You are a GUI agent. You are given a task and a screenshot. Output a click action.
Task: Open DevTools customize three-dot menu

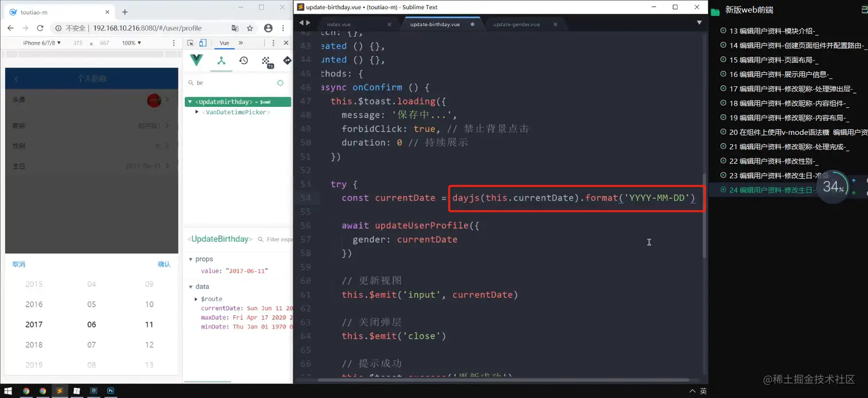pos(273,43)
